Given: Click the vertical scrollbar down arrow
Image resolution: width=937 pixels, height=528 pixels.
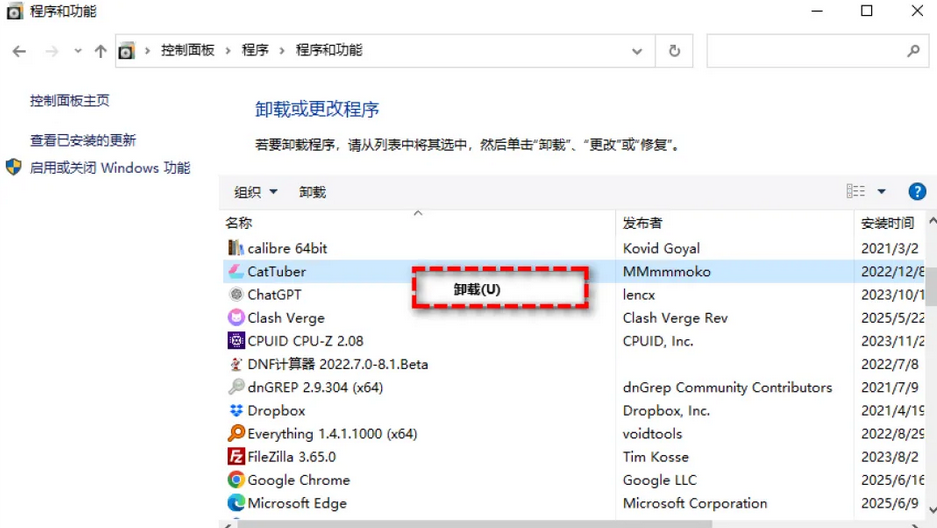Looking at the screenshot, I should click(x=932, y=509).
